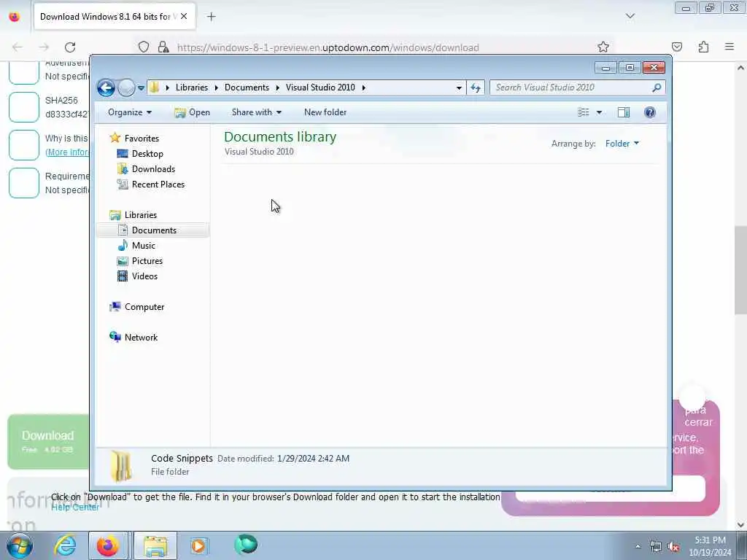This screenshot has width=747, height=560.
Task: Click the Code Snippets folder icon in details pane
Action: click(120, 466)
